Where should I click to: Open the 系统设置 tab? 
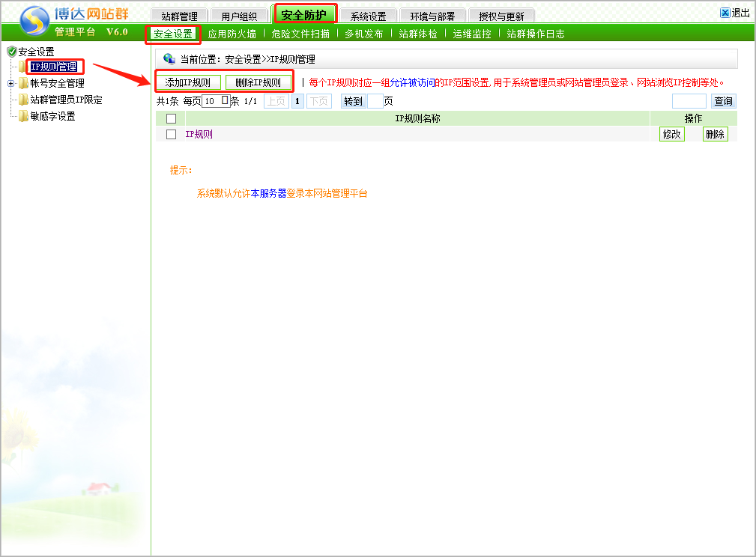point(368,16)
